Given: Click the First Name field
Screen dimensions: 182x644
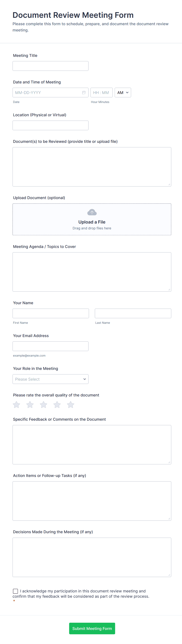Looking at the screenshot, I should point(50,313).
